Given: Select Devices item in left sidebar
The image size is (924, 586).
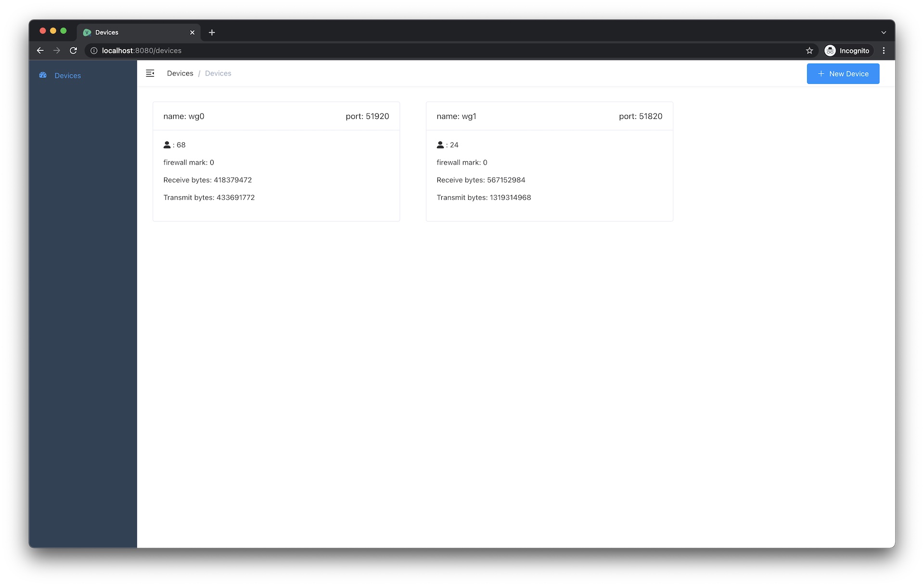Looking at the screenshot, I should coord(67,76).
